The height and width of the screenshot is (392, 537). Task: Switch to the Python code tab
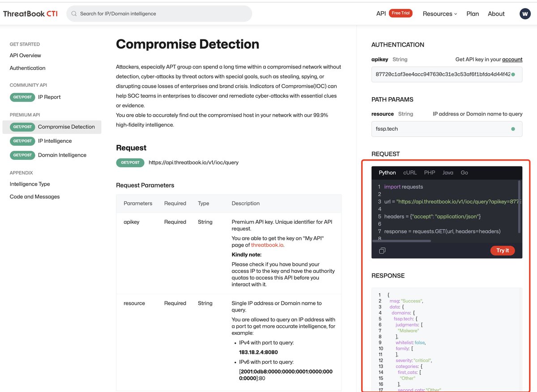click(387, 173)
